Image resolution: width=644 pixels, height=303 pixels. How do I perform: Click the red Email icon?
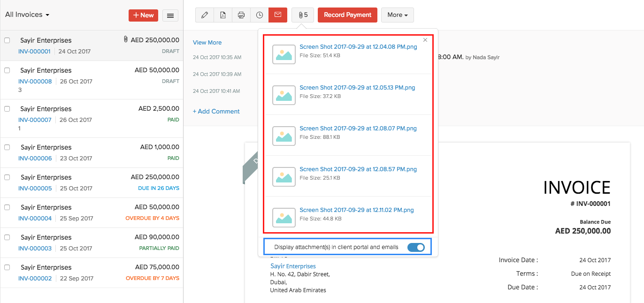[277, 15]
